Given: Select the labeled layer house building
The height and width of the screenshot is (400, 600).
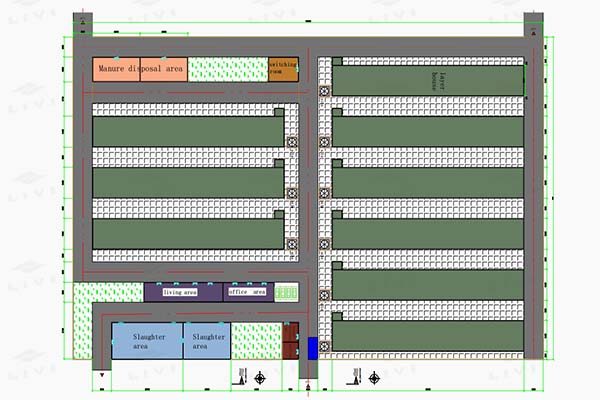Looking at the screenshot, I should pyautogui.click(x=428, y=82).
